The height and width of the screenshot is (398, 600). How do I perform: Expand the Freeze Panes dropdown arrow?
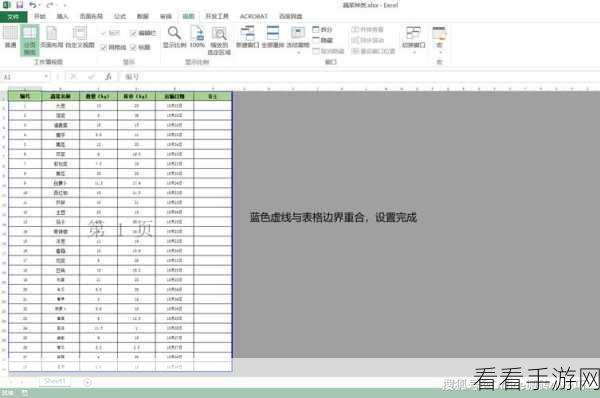pyautogui.click(x=298, y=52)
